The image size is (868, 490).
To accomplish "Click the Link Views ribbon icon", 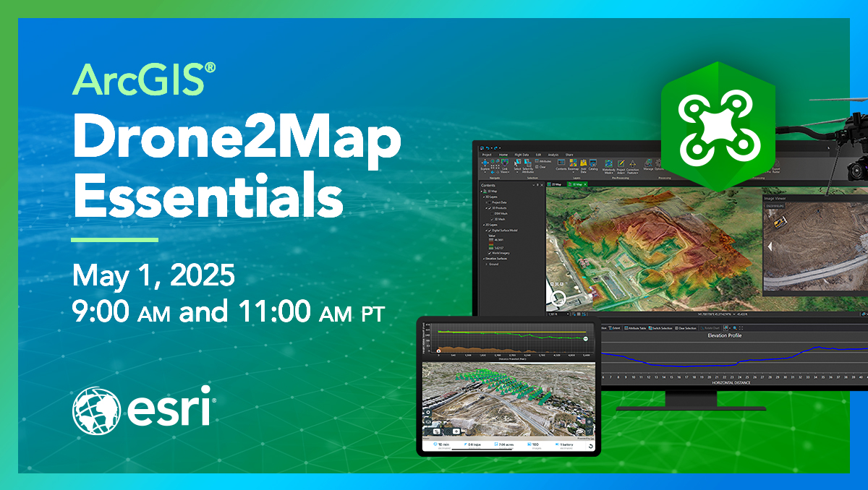I will (x=505, y=166).
